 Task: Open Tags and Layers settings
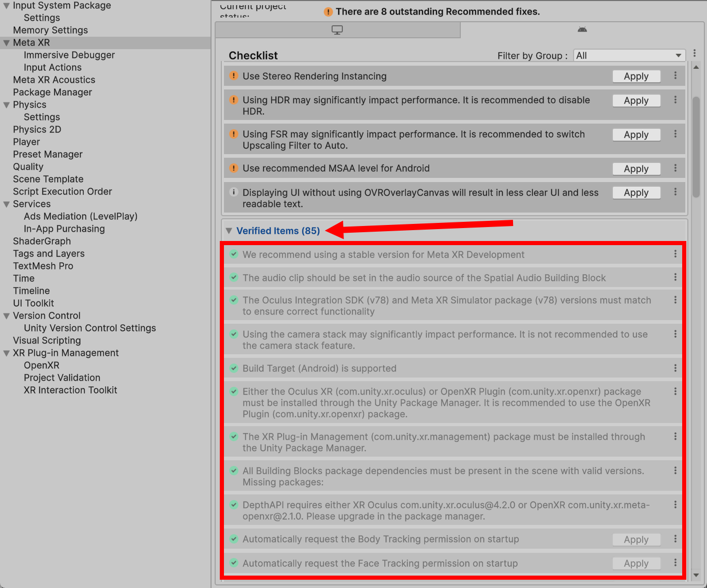point(49,253)
